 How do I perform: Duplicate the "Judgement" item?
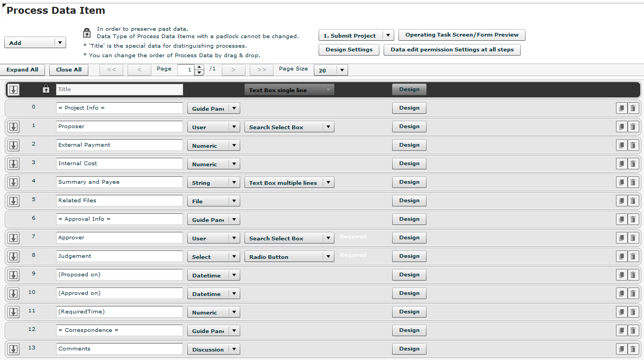[x=621, y=256]
